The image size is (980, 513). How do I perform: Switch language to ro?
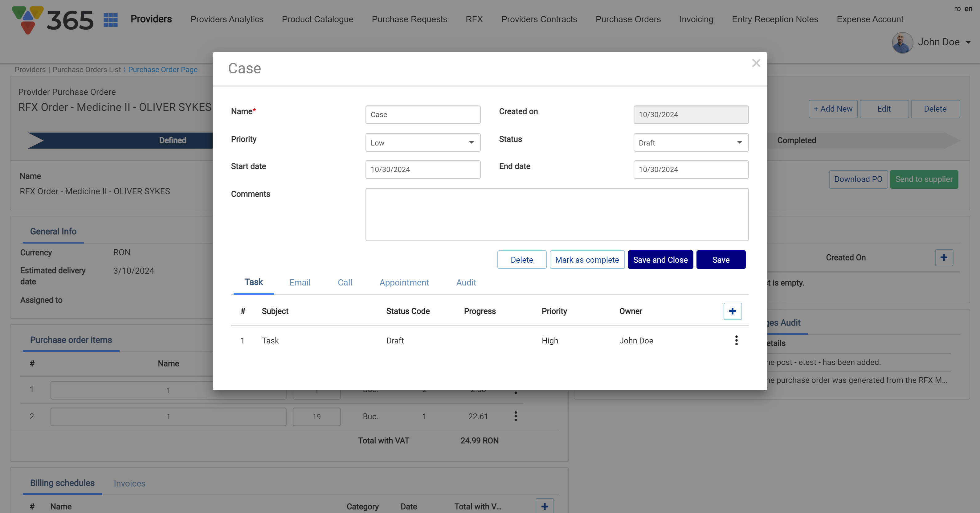click(x=957, y=9)
